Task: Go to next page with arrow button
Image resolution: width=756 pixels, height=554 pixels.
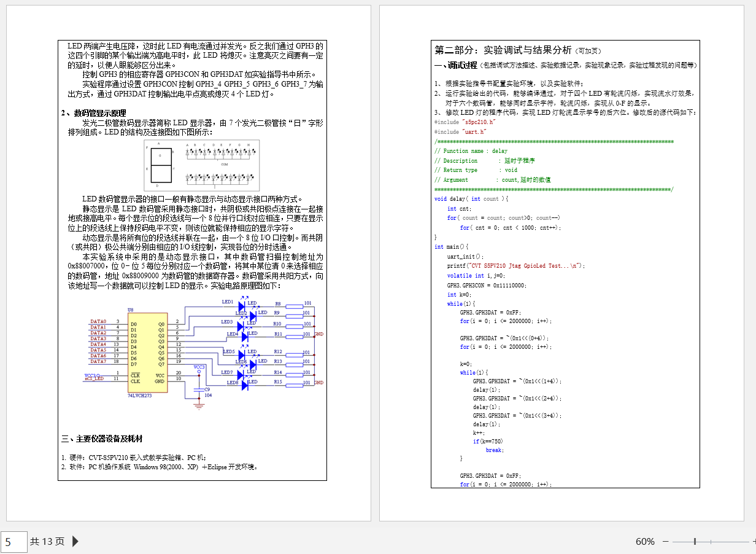Action: (x=75, y=541)
